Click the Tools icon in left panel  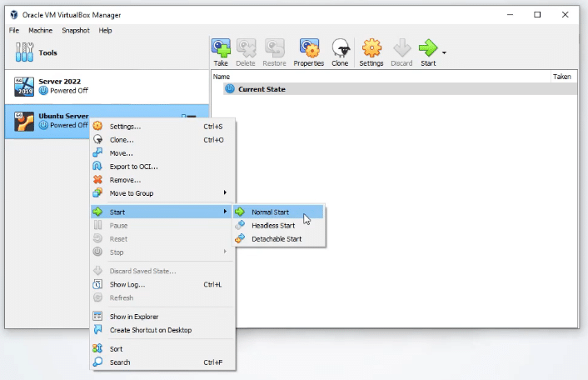(24, 53)
